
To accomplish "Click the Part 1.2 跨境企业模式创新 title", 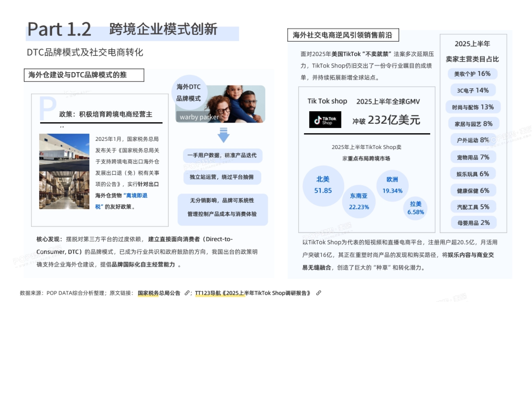I will 122,29.
